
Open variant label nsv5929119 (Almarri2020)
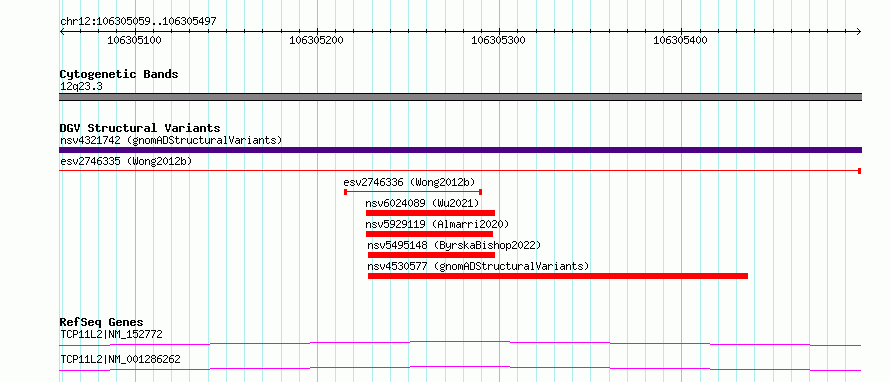[438, 224]
